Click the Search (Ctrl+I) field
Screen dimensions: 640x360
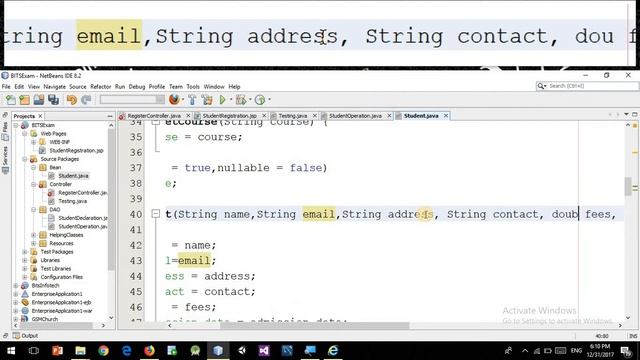(x=587, y=86)
